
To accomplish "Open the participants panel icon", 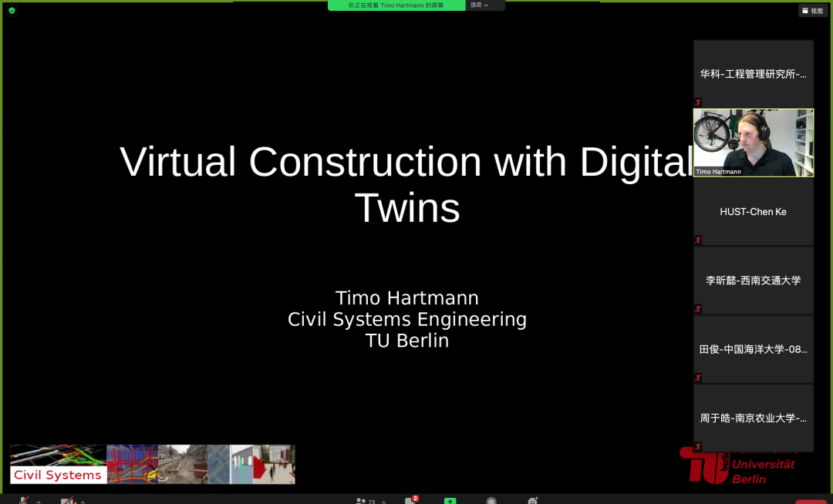I will pyautogui.click(x=362, y=501).
